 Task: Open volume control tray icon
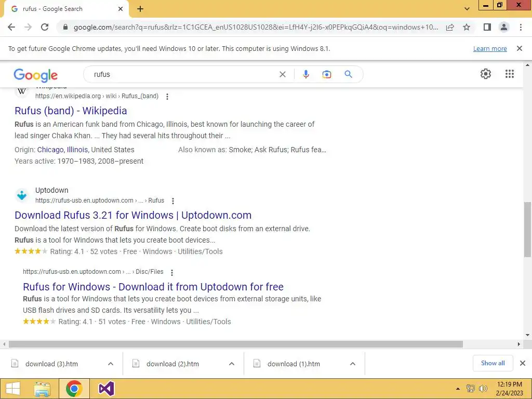tap(483, 389)
